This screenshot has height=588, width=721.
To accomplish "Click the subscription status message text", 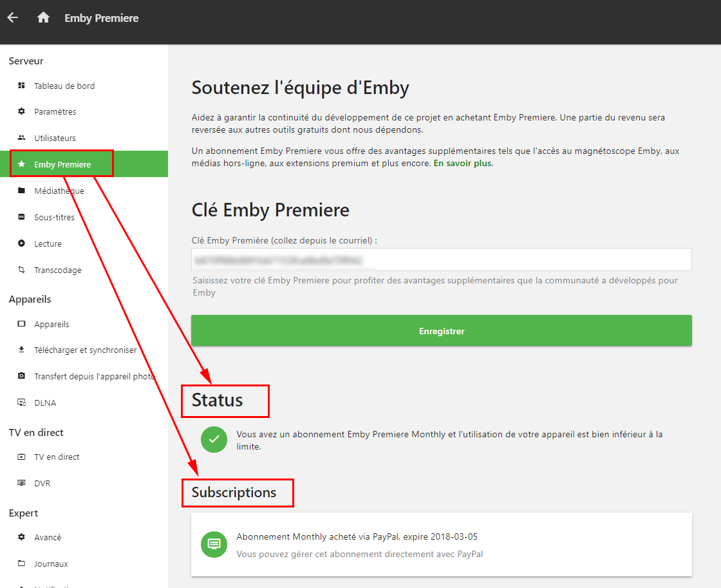I will pos(449,441).
